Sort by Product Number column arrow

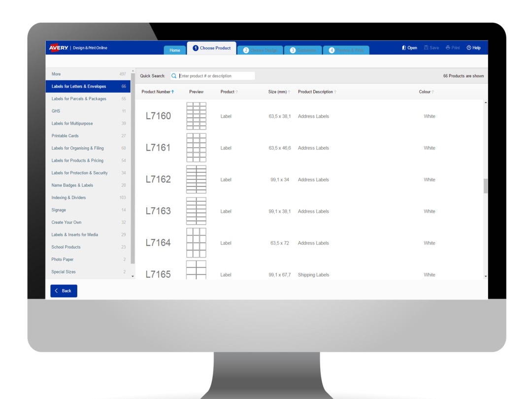(173, 92)
